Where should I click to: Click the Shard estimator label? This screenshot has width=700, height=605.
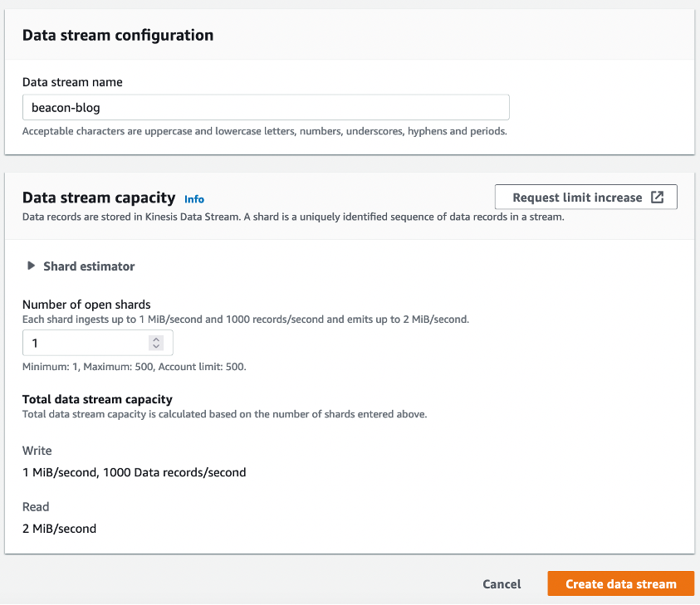click(x=89, y=266)
